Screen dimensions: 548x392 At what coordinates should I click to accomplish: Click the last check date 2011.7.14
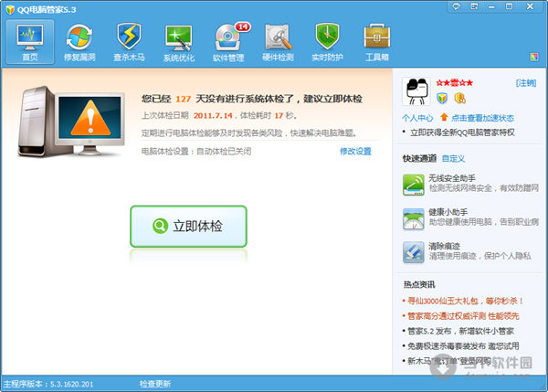click(x=213, y=115)
